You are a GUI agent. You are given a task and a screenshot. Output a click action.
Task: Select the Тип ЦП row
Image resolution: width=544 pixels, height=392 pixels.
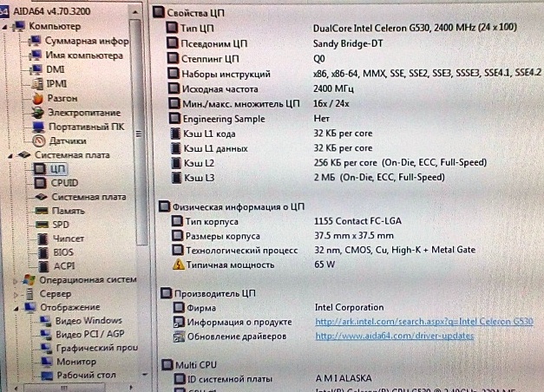coord(342,28)
